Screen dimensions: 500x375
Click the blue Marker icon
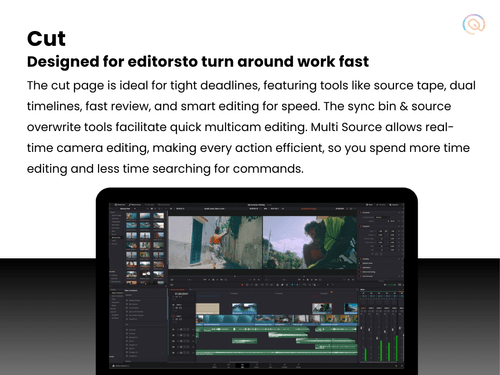[x=298, y=285]
